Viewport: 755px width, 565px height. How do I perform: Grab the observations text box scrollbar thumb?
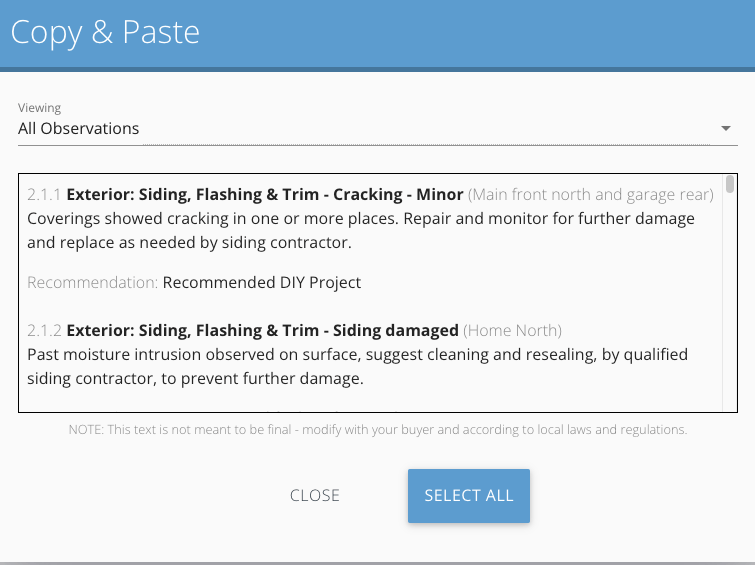tap(730, 185)
